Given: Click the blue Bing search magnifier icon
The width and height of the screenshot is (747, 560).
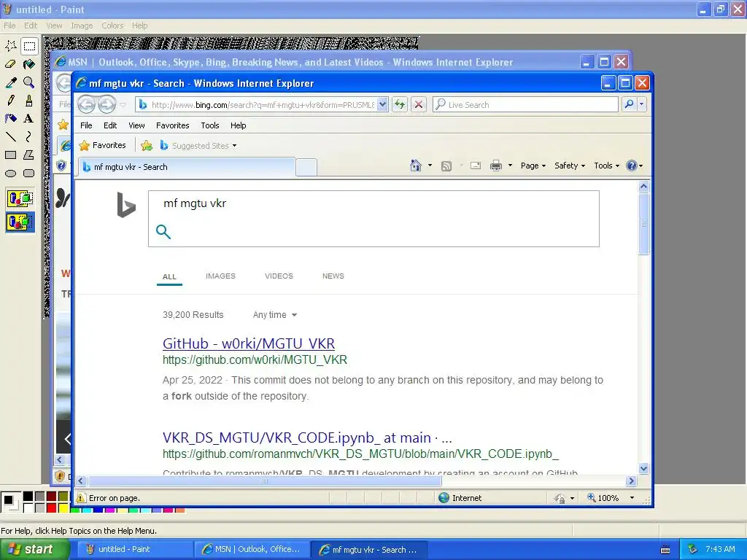Looking at the screenshot, I should 163,232.
